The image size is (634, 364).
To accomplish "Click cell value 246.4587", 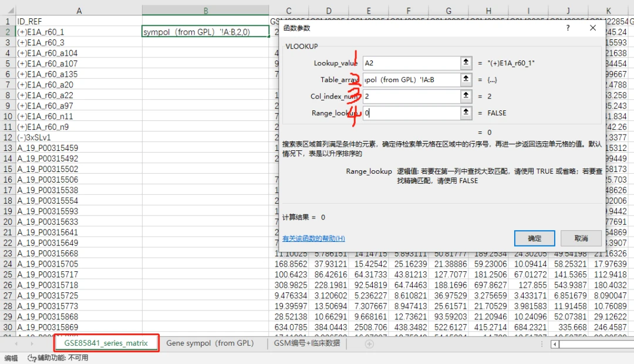I will (x=609, y=327).
